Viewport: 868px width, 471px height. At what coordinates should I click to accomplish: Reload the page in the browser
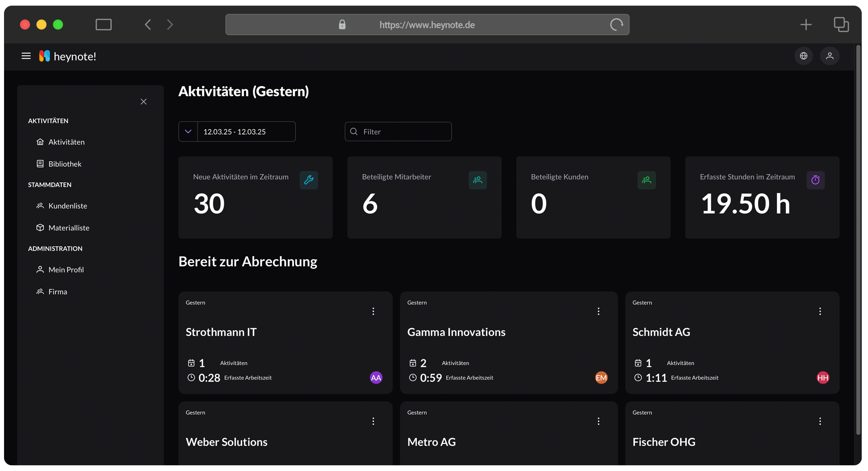pyautogui.click(x=616, y=25)
